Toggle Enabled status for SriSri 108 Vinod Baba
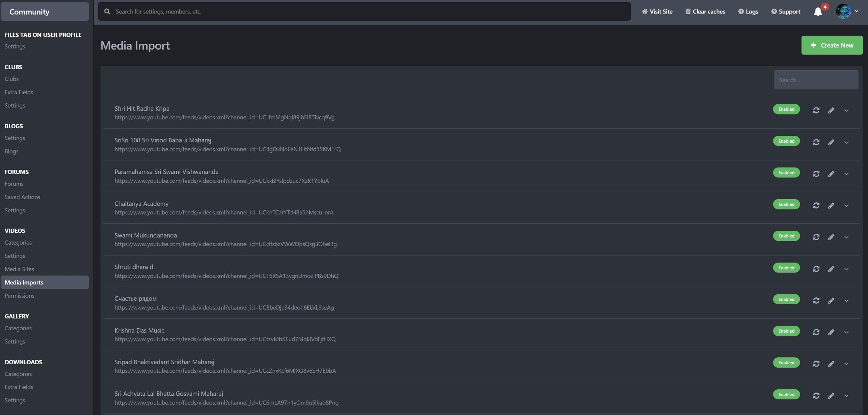Screen dimensions: 868x415 786,141
